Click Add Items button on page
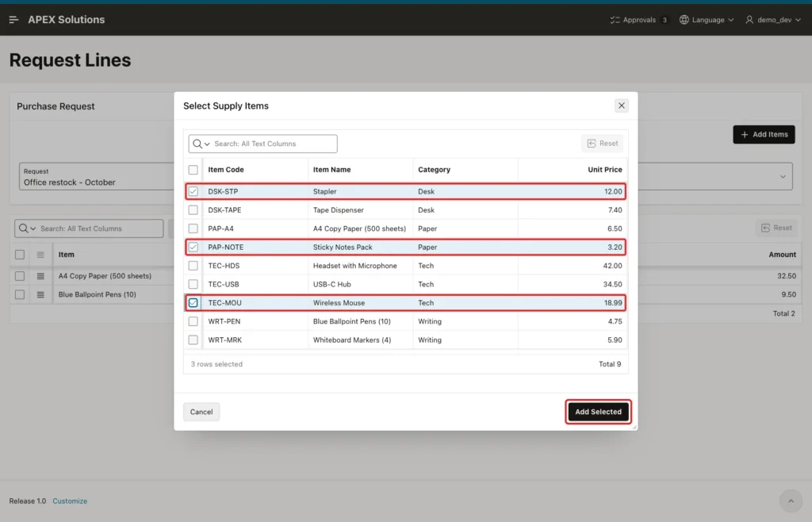 (x=764, y=134)
